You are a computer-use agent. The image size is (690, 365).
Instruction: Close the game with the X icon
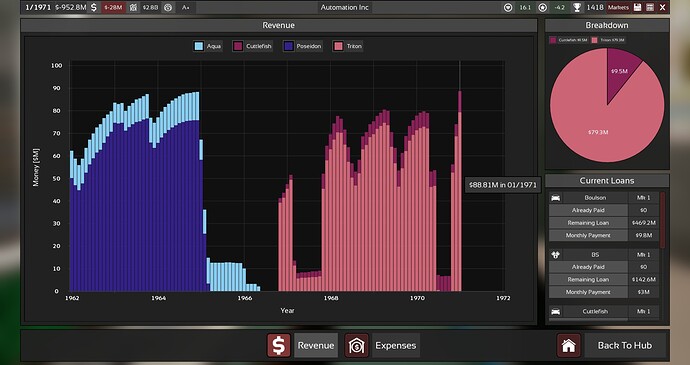[x=662, y=7]
